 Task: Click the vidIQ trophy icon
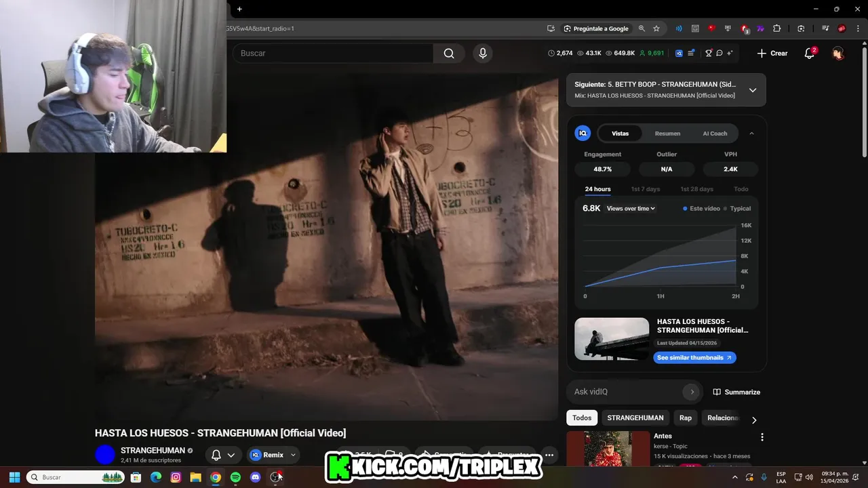click(709, 53)
